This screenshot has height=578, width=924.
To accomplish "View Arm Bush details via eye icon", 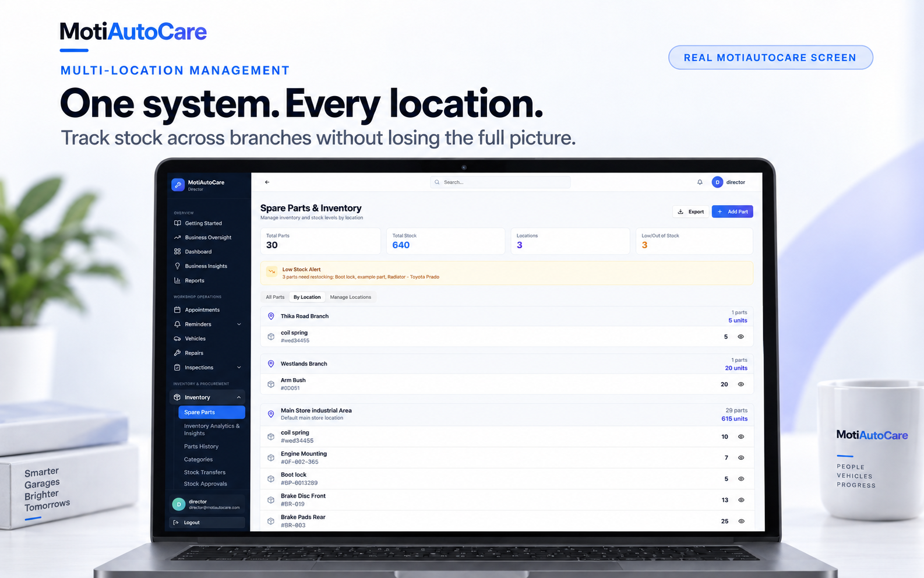I will [x=741, y=384].
